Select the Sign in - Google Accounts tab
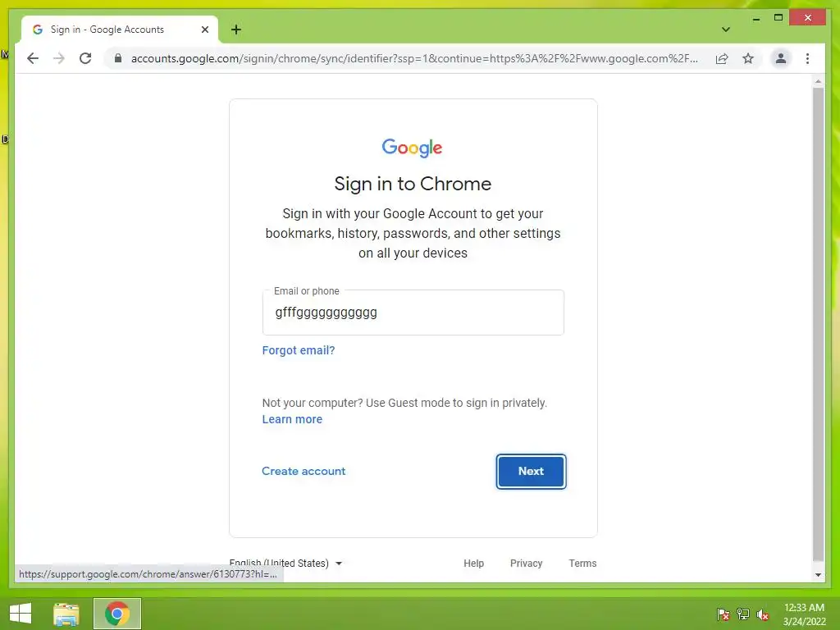The image size is (840, 630). coord(119,30)
